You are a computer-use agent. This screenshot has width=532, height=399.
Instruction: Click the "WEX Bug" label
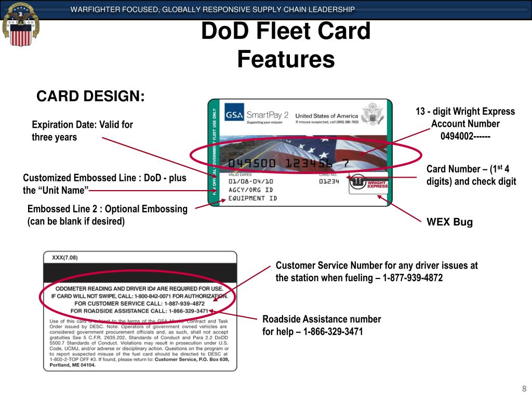point(449,222)
